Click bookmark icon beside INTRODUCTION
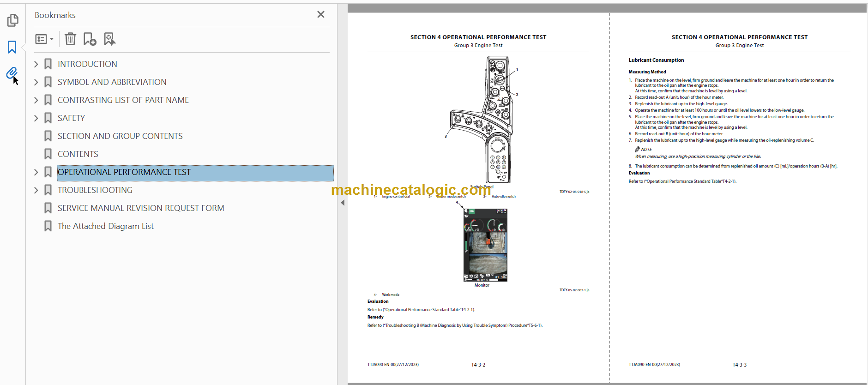This screenshot has height=385, width=868. 48,64
